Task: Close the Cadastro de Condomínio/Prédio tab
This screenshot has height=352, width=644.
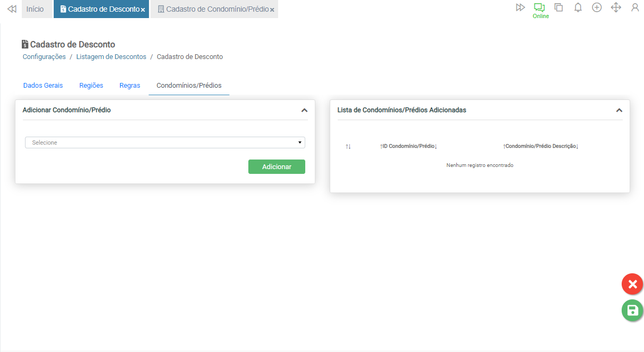Action: point(272,10)
